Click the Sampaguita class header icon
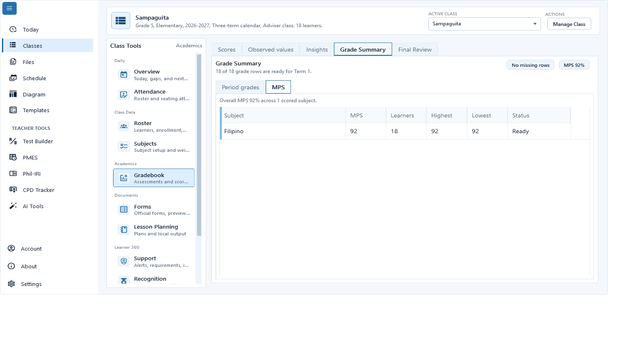This screenshot has width=644, height=348. click(121, 21)
